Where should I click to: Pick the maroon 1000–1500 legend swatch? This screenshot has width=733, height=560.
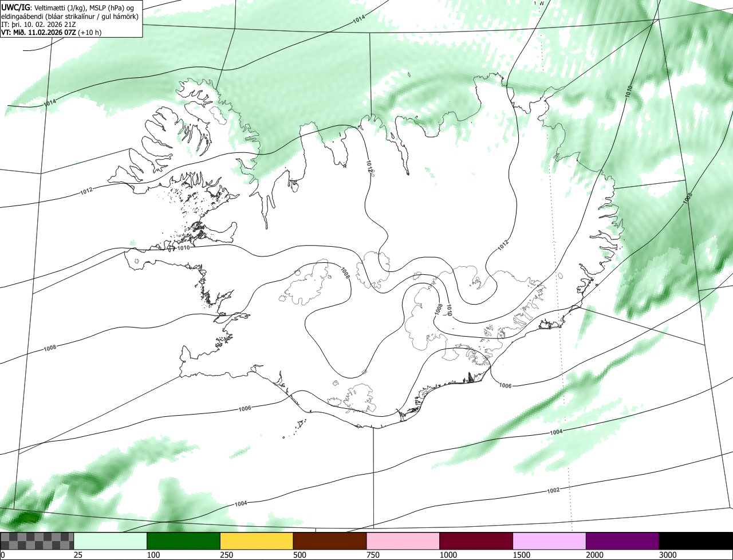tap(476, 541)
